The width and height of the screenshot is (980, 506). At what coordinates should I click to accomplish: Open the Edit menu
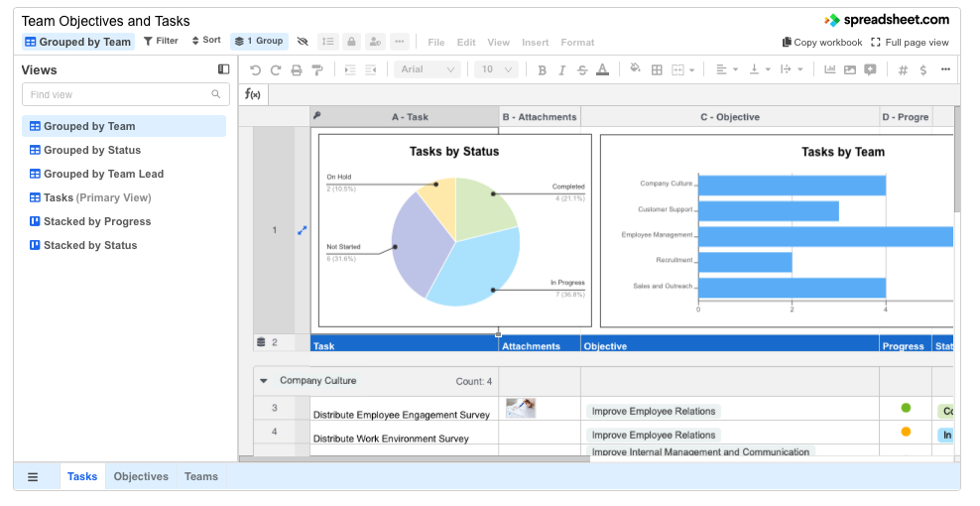click(466, 43)
